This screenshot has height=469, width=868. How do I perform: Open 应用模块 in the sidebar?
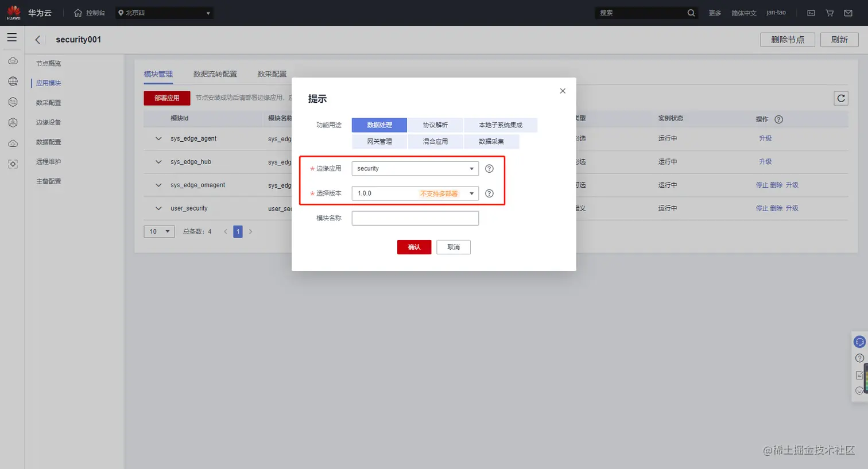pyautogui.click(x=48, y=83)
